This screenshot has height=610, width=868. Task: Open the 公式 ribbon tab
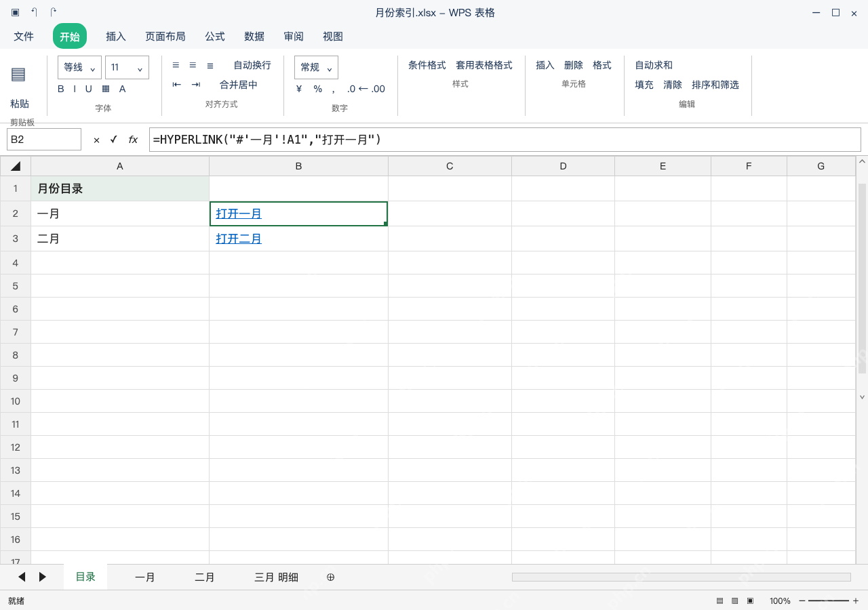click(215, 37)
